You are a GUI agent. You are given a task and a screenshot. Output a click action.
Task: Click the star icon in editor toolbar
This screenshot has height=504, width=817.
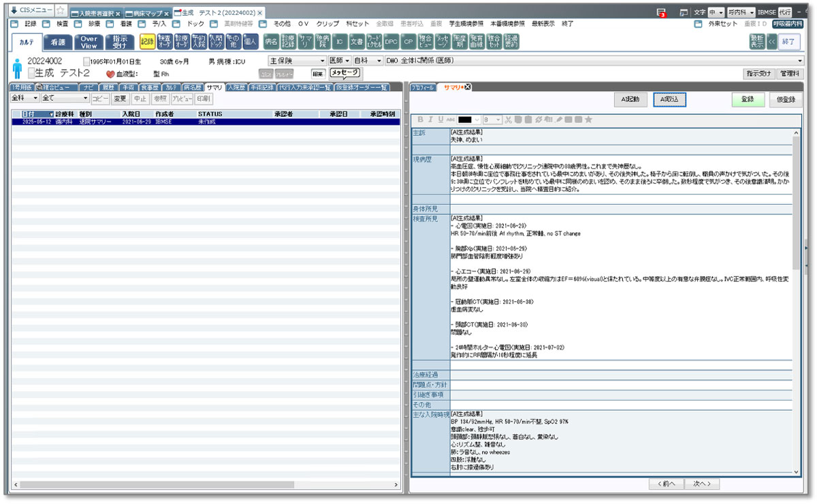tap(588, 120)
